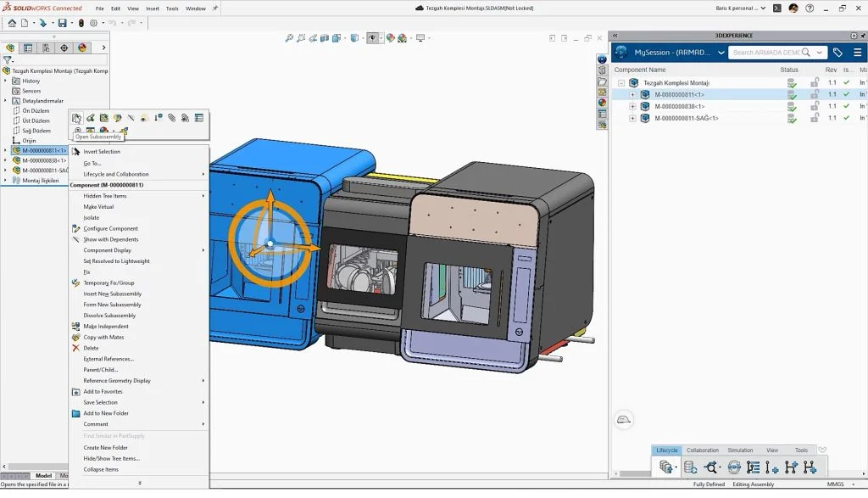Click the hamburger menu in MySession panel
Screen dimensions: 868x498
(x=857, y=53)
